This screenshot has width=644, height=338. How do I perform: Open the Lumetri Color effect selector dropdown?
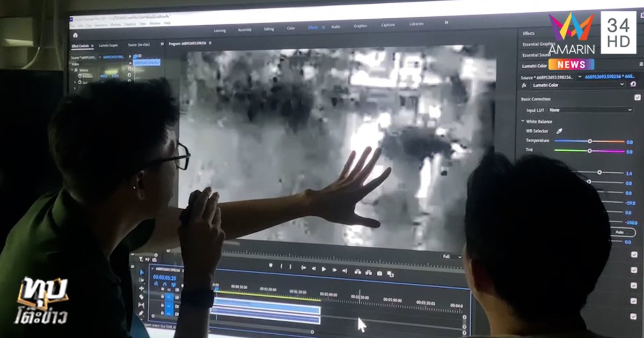click(x=579, y=85)
